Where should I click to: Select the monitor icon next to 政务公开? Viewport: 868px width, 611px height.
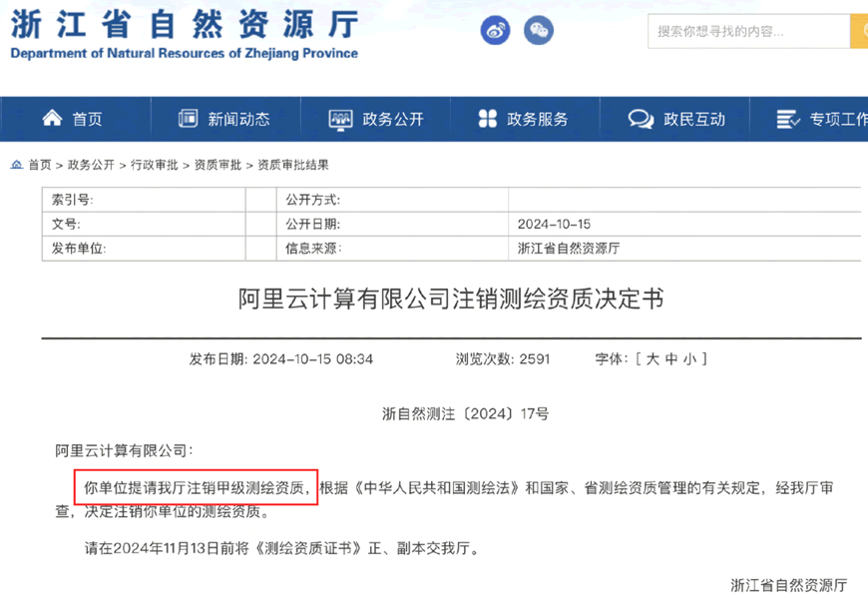[x=339, y=118]
